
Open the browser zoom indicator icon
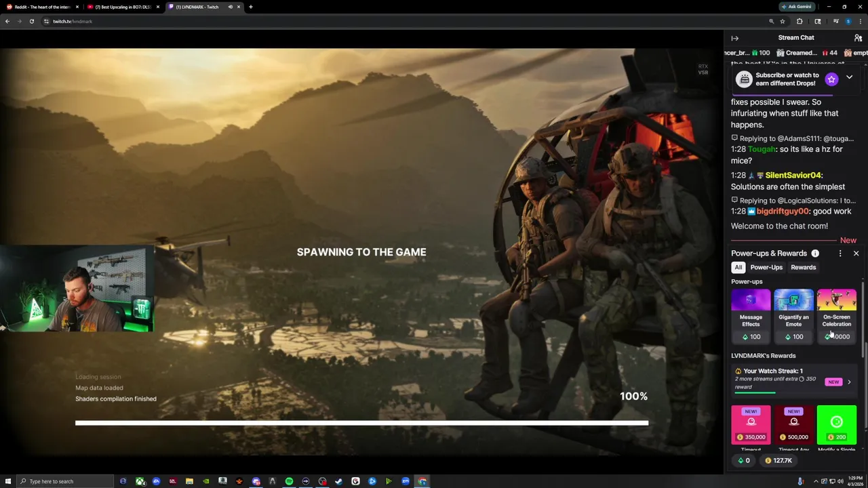point(771,21)
